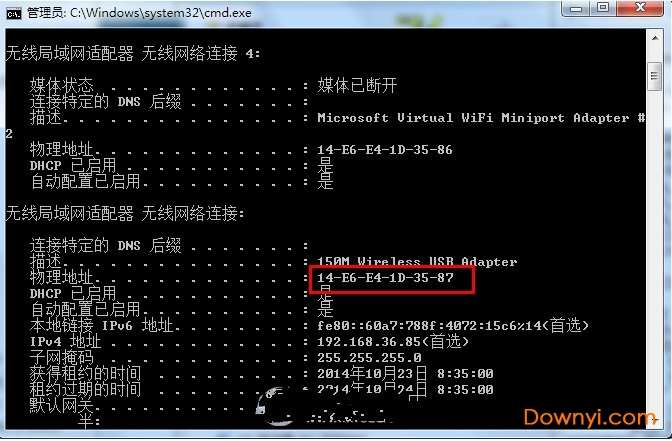Click the IPv4 address 192.168.36.85

pos(369,342)
